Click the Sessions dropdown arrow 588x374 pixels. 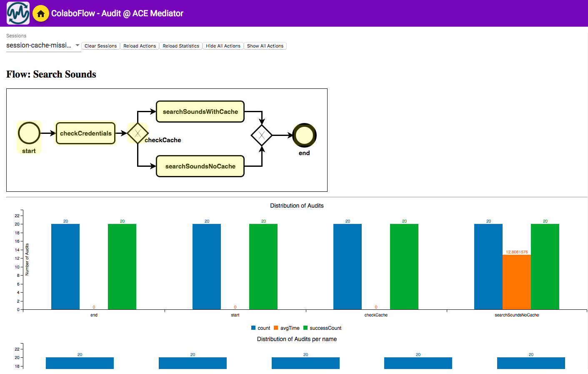point(78,45)
